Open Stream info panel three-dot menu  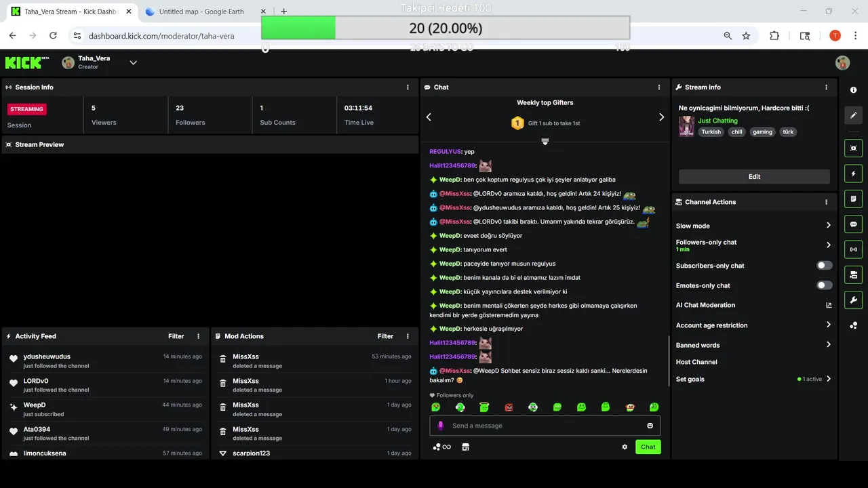point(826,87)
